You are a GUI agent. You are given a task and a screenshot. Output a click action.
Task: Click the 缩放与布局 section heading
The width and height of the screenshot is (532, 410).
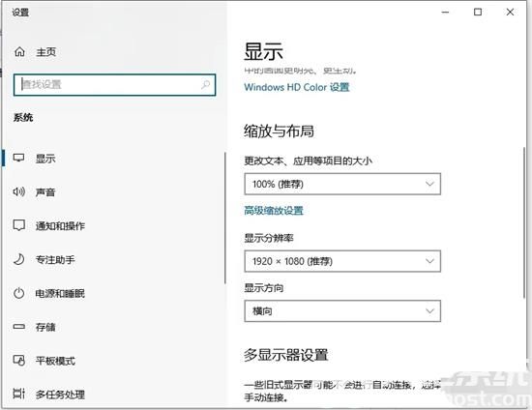pyautogui.click(x=279, y=131)
